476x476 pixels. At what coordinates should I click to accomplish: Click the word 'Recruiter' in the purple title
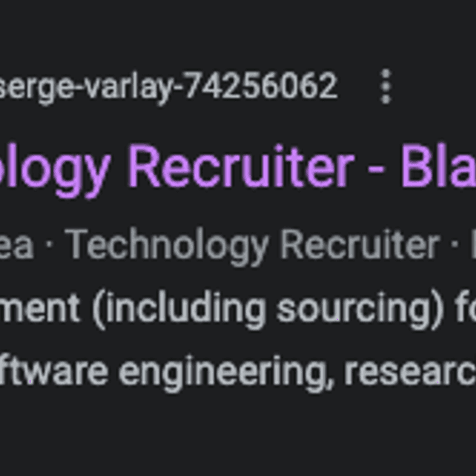[x=242, y=166]
